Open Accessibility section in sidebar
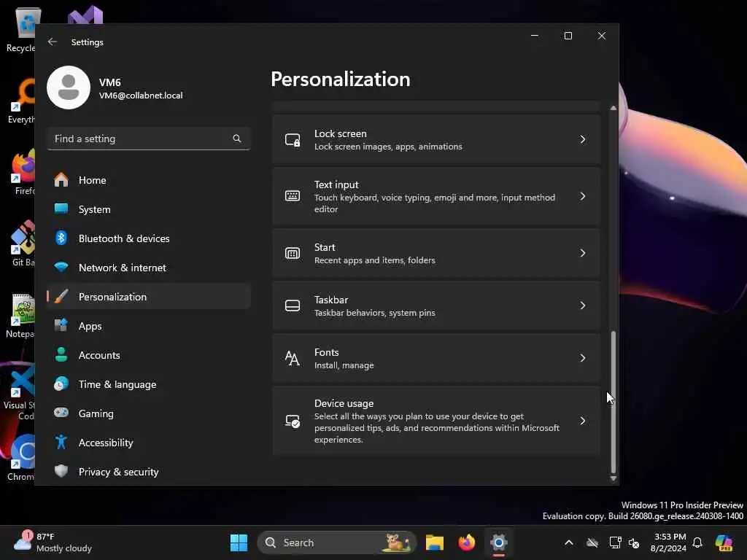This screenshot has width=747, height=560. tap(149, 443)
